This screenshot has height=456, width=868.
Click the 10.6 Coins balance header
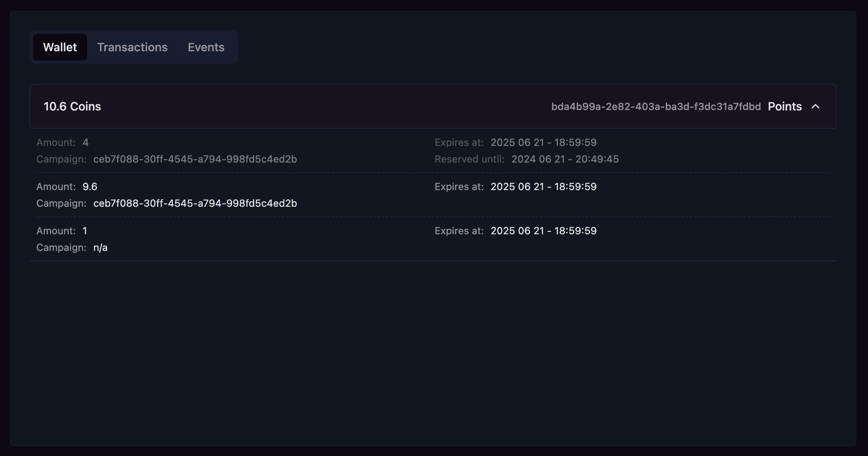72,107
